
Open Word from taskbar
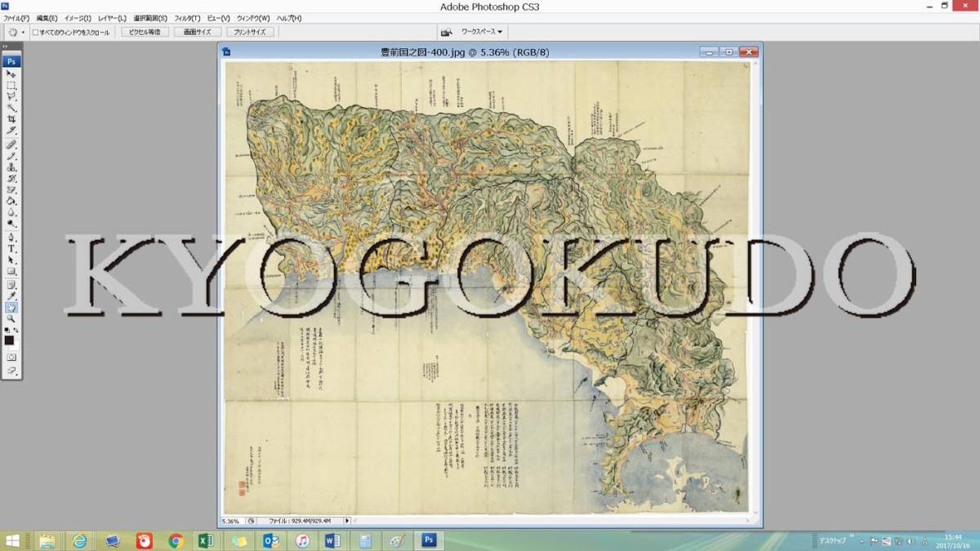(333, 540)
